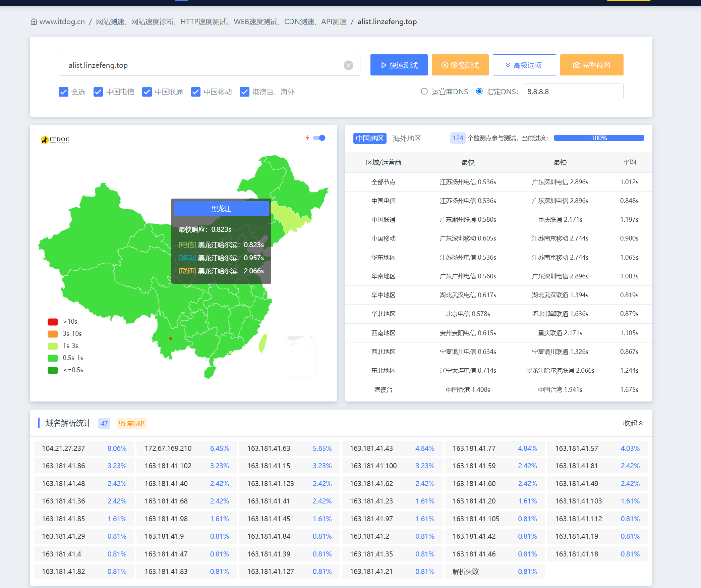Select the 运营商DNS radio option
The image size is (701, 588).
tap(424, 91)
